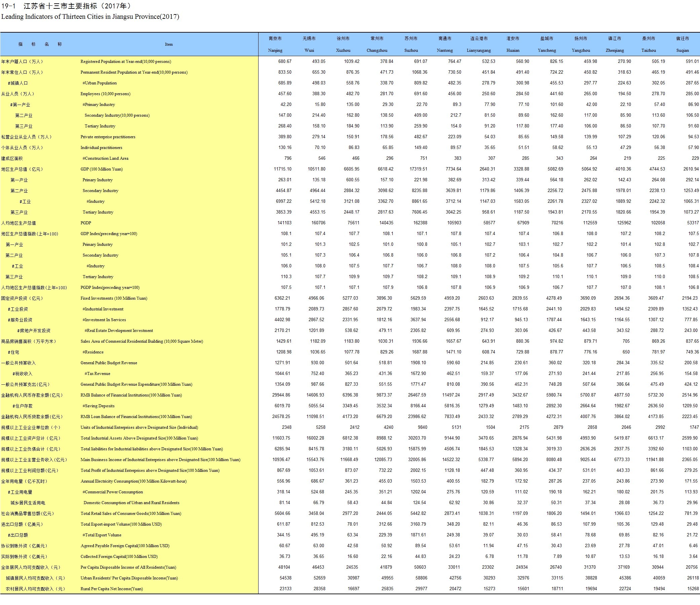Click the #Real Estate Development Investment label
This screenshot has height=605, width=700.
click(119, 331)
